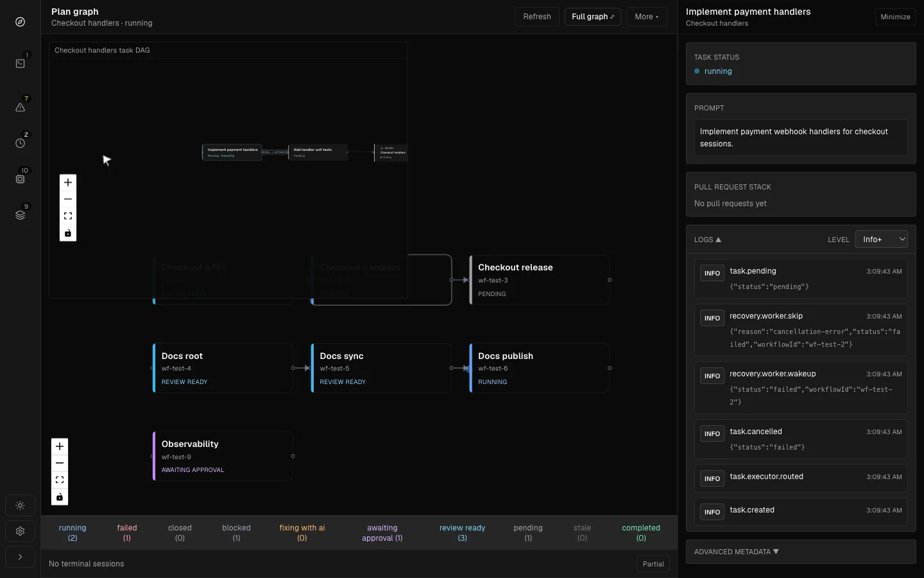Screen dimensions: 924x578
Task: Toggle interactivity lock in the task DAG panel
Action: (68, 233)
